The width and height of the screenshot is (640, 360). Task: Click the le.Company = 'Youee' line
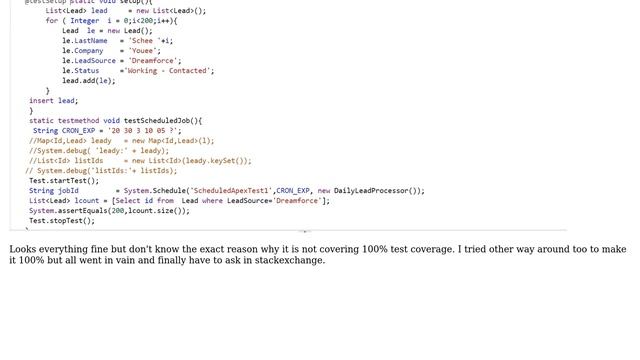pyautogui.click(x=111, y=51)
